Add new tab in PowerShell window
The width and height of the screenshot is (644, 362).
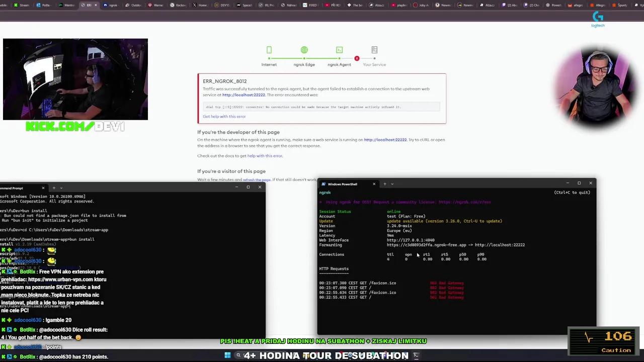pyautogui.click(x=385, y=184)
